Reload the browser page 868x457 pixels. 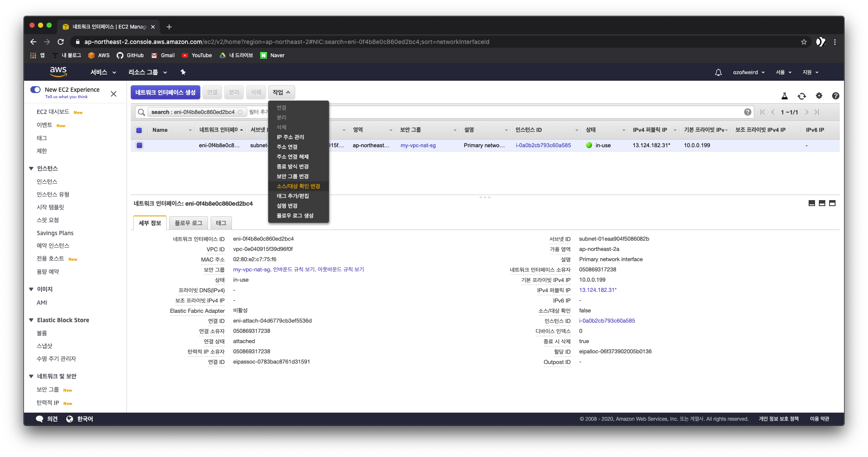click(x=61, y=42)
